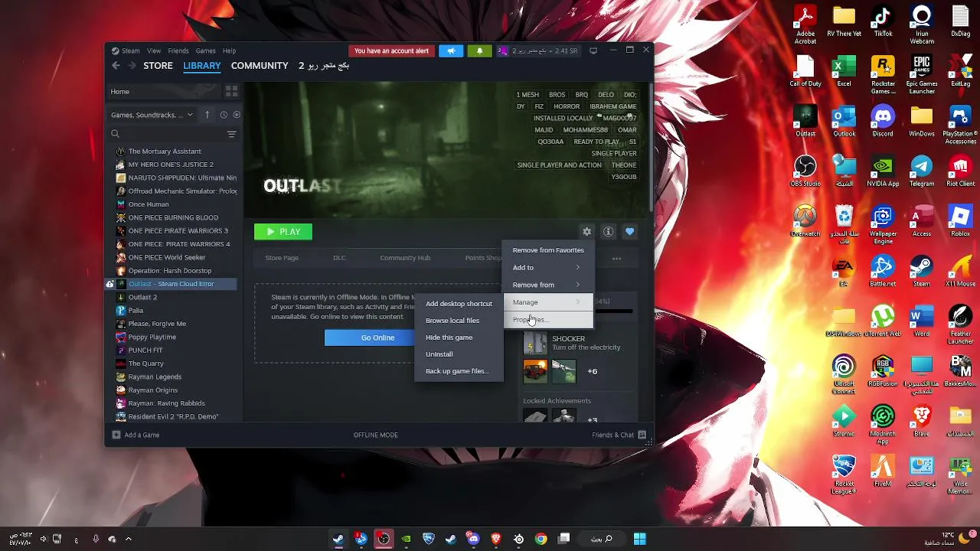Toggle the recent activity clock filter
The width and height of the screenshot is (980, 551).
pos(224,115)
